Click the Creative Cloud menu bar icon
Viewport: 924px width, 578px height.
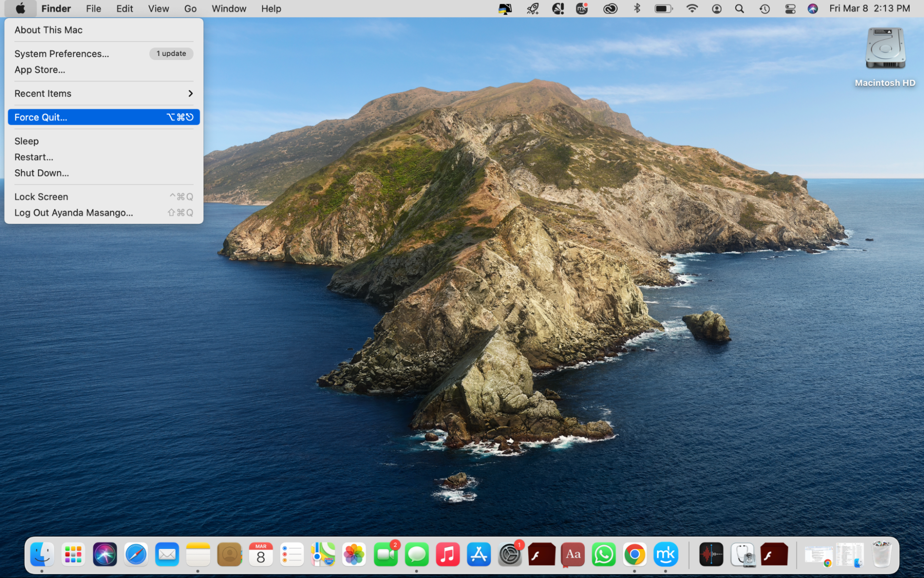[x=610, y=9]
